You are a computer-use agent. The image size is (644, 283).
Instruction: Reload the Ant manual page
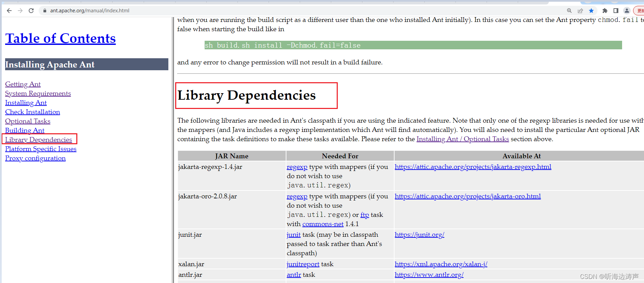(x=31, y=11)
